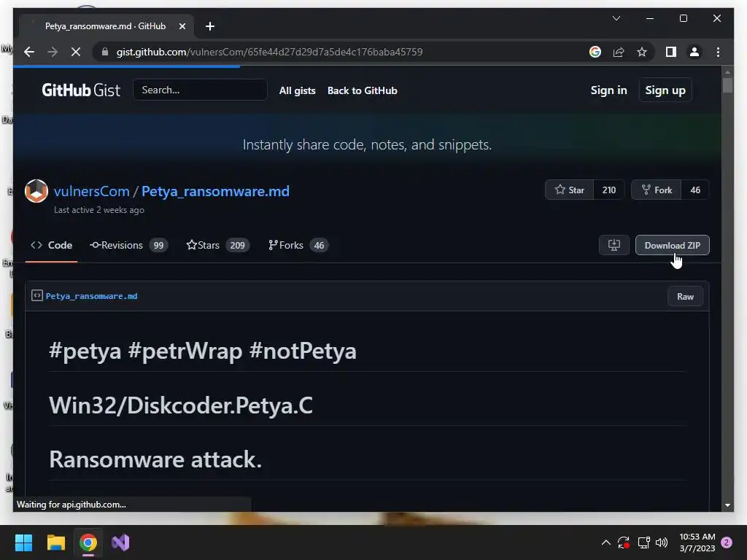
Task: Click the gist Search field
Action: pyautogui.click(x=200, y=90)
